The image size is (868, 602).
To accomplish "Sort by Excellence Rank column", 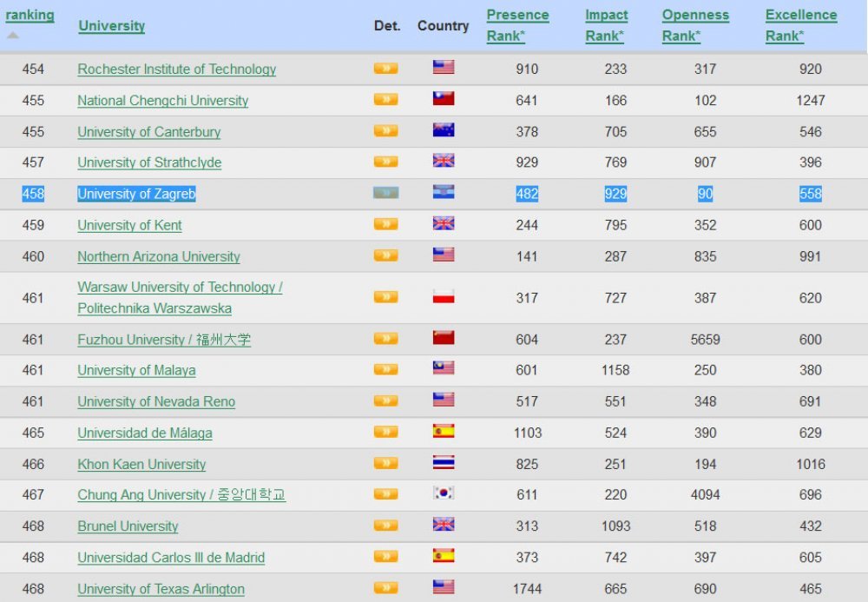I will click(x=801, y=25).
